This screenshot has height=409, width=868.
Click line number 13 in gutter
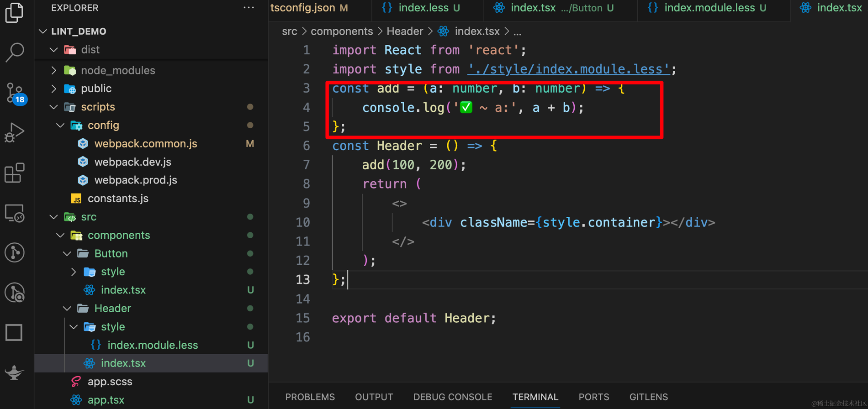click(303, 279)
